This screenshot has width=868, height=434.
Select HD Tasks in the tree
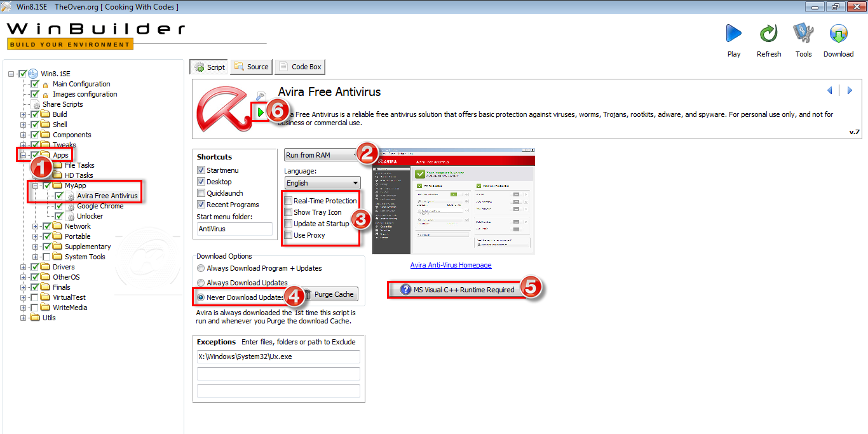pyautogui.click(x=79, y=175)
